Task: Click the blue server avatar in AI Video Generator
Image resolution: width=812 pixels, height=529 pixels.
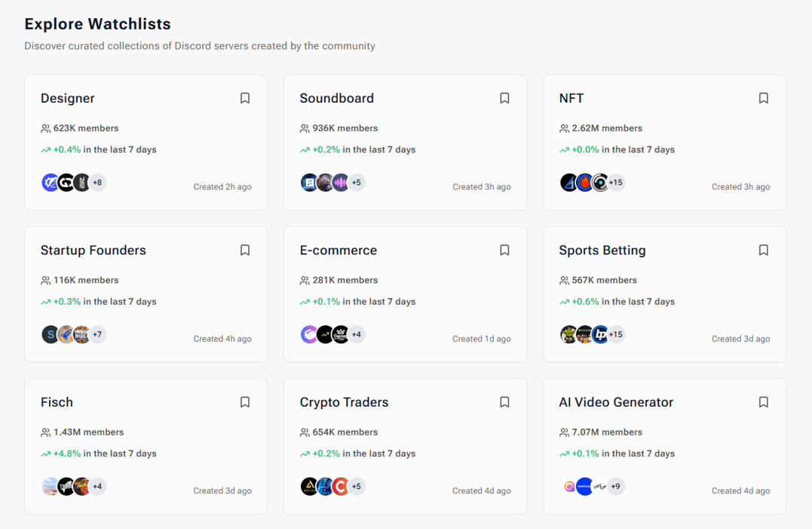Action: (584, 486)
